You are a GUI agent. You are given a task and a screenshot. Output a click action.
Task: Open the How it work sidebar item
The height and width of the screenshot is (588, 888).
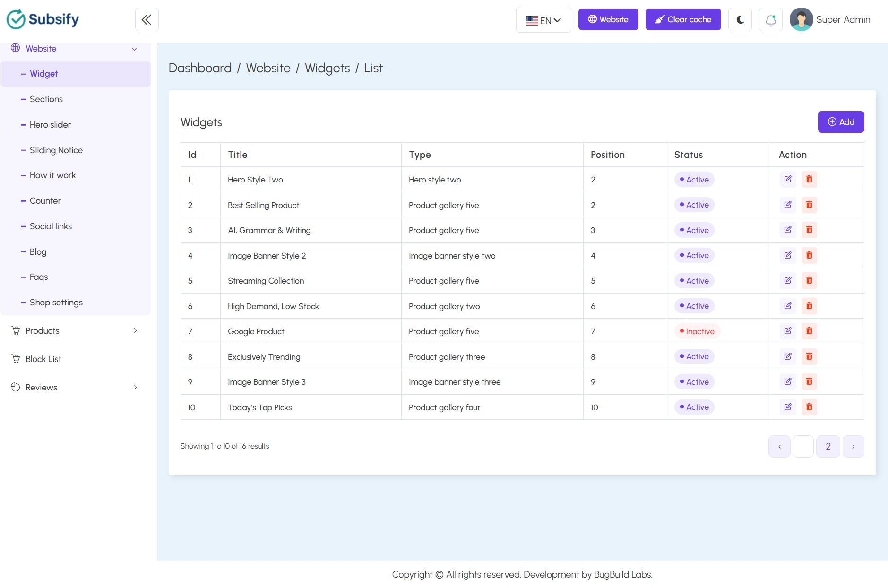tap(76, 175)
